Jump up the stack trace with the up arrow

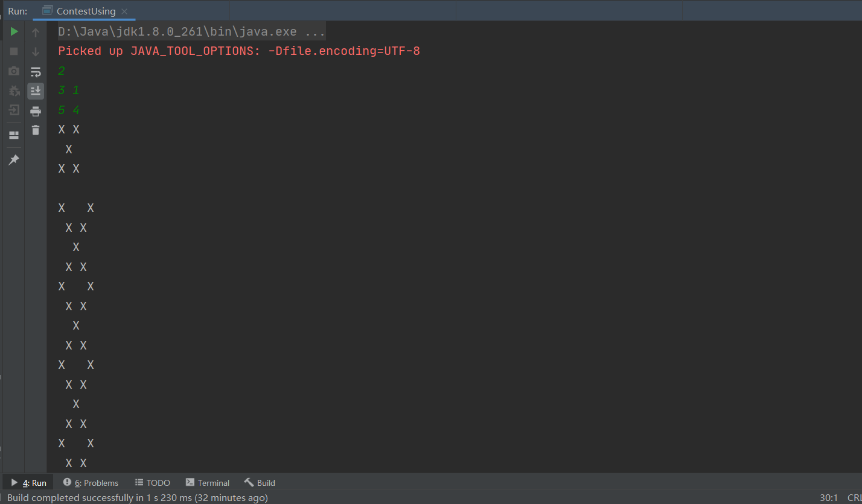click(36, 33)
